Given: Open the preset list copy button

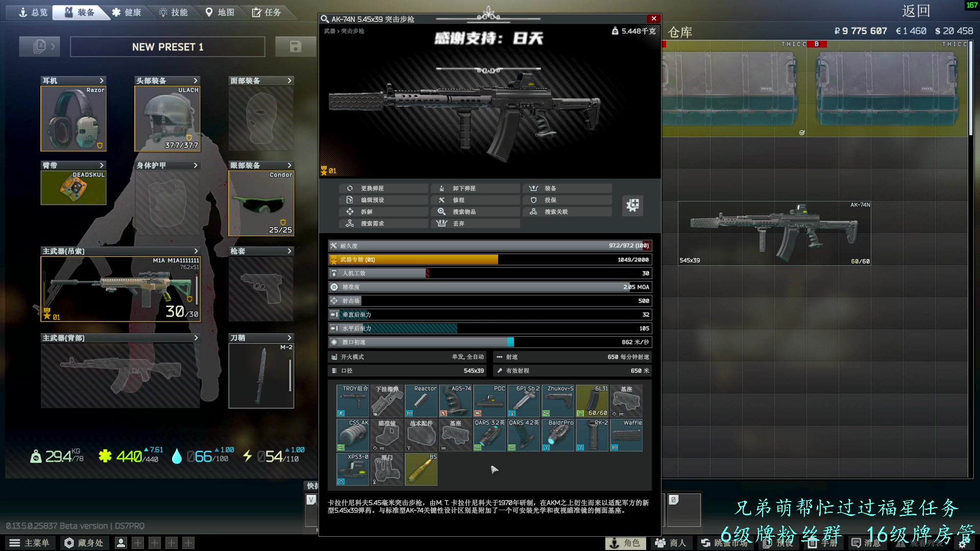Looking at the screenshot, I should coord(39,46).
